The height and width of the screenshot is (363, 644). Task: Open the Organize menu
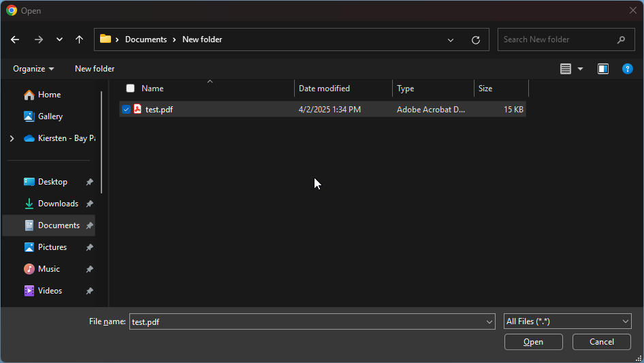coord(33,69)
